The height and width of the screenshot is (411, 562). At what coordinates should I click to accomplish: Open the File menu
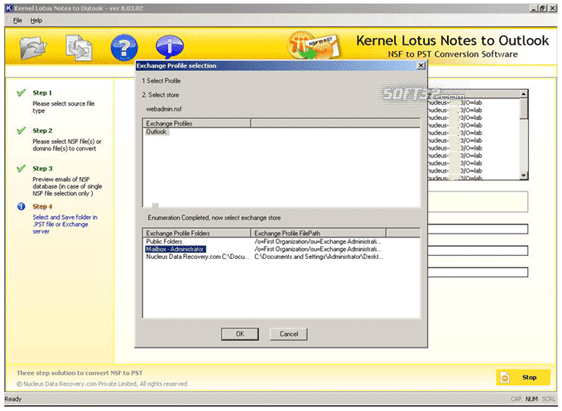(x=17, y=20)
